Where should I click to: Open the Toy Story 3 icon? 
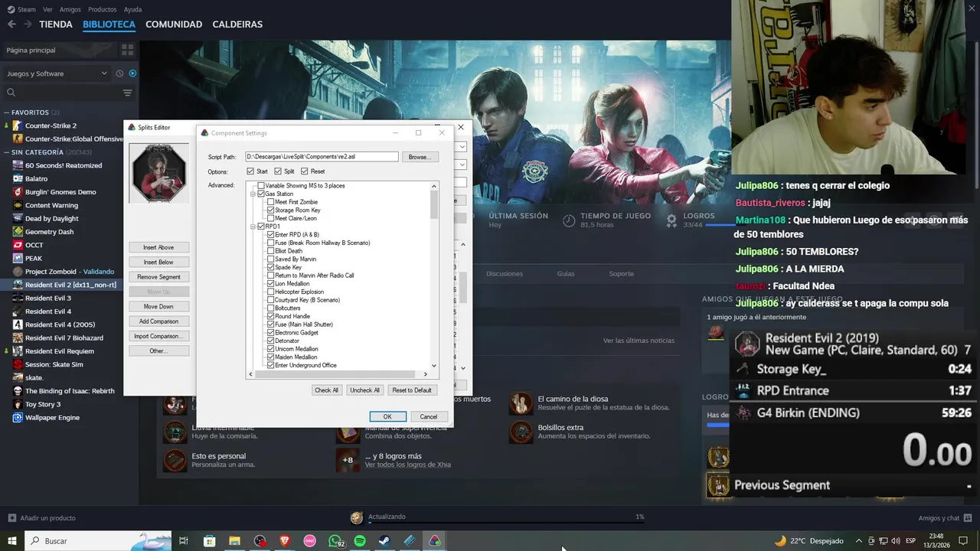coord(18,404)
